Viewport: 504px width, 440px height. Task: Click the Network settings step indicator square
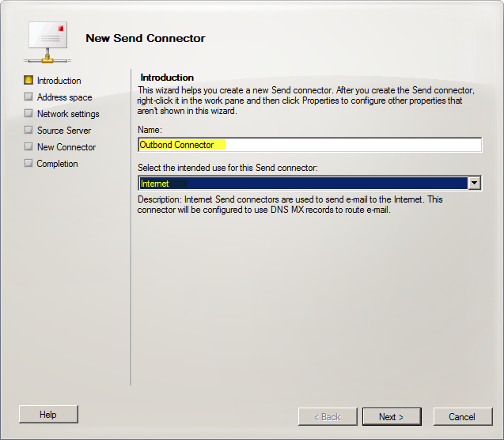click(28, 113)
